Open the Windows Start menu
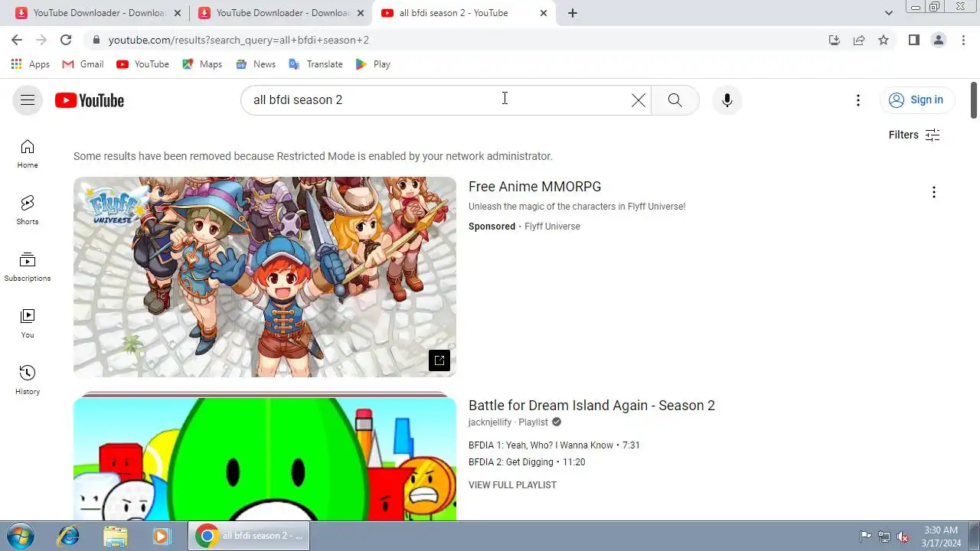Viewport: 980px width, 551px height. point(20,536)
